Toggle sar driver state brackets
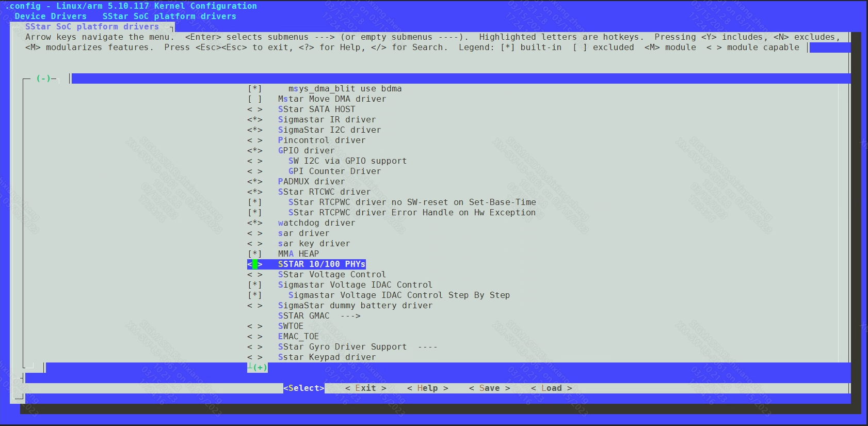Viewport: 868px width, 426px height. [x=255, y=233]
